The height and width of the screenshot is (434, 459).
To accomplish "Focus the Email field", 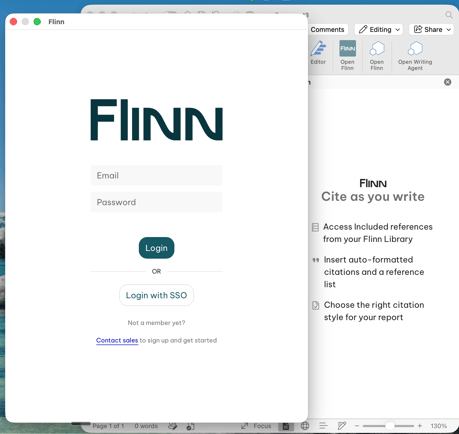I will 156,175.
